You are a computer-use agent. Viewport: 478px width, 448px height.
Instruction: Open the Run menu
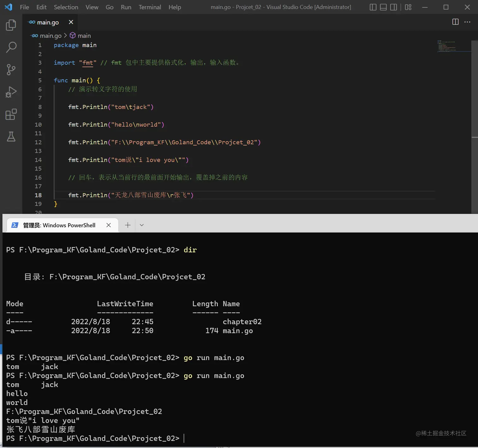pos(126,7)
